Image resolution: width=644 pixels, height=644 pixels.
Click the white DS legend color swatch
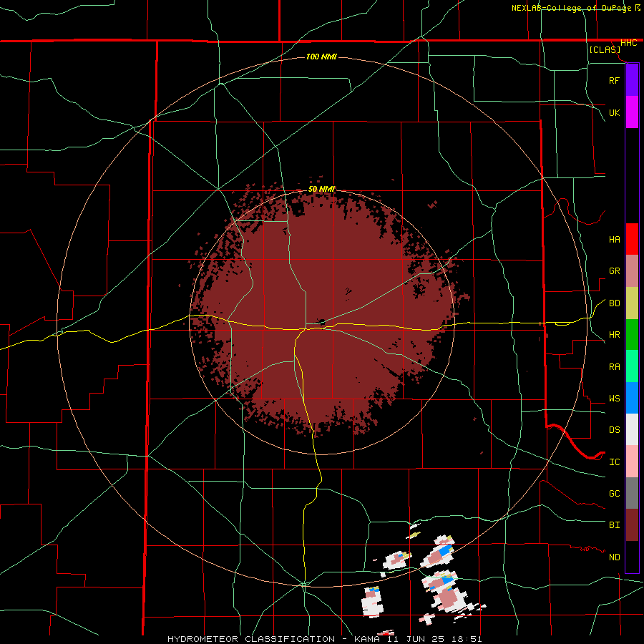[632, 429]
